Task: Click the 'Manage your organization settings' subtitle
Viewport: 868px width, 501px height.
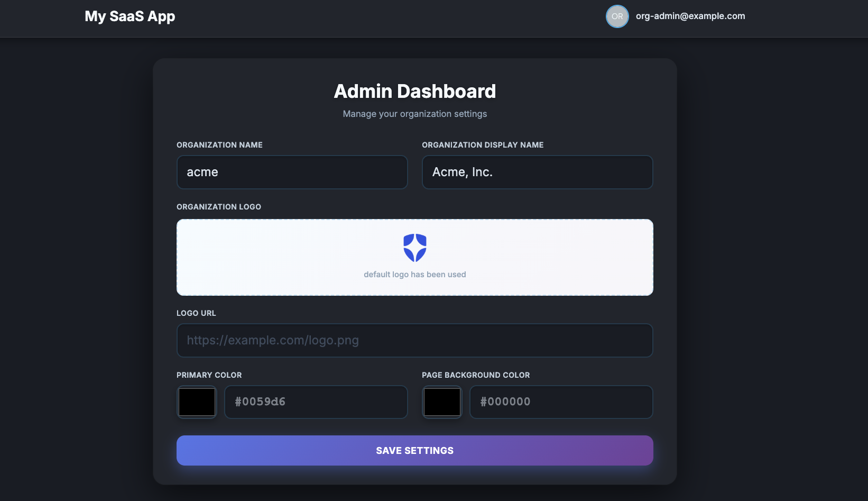Action: pos(414,114)
